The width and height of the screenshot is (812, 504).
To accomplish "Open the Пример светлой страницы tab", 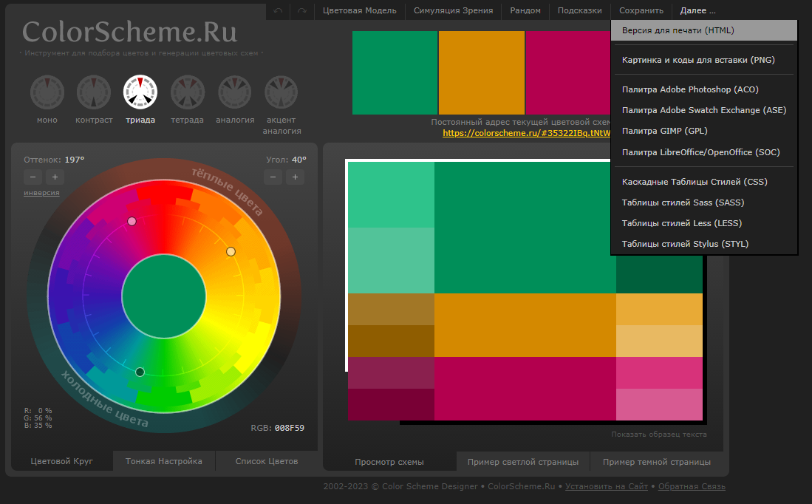I will coord(523,462).
